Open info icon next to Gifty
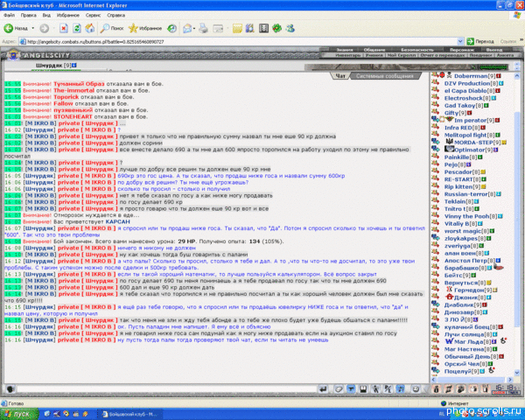The width and height of the screenshot is (525, 420). click(470, 113)
